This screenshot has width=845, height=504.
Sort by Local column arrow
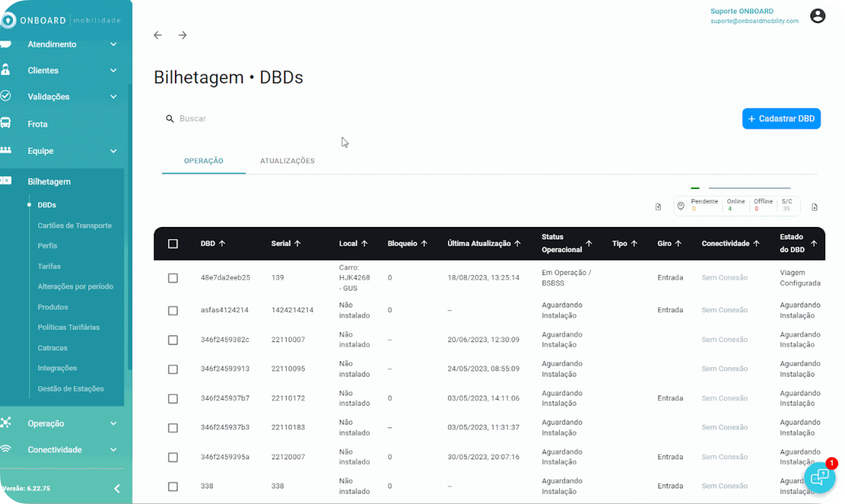point(365,244)
